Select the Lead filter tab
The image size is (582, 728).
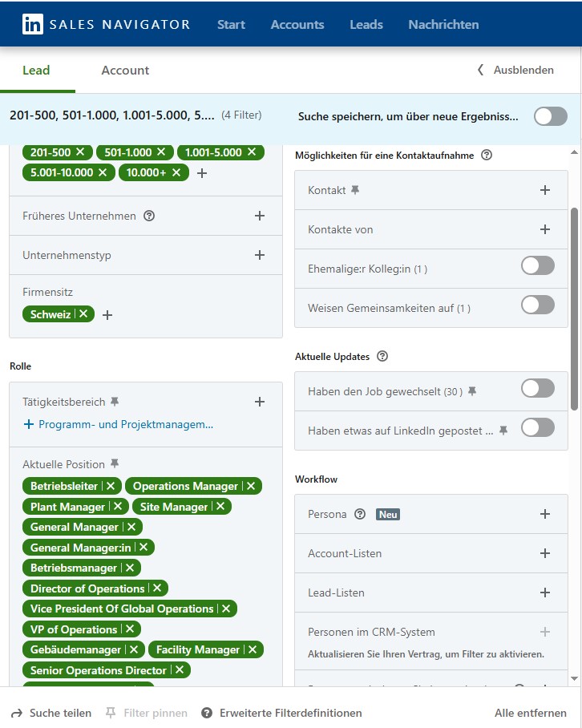[36, 70]
